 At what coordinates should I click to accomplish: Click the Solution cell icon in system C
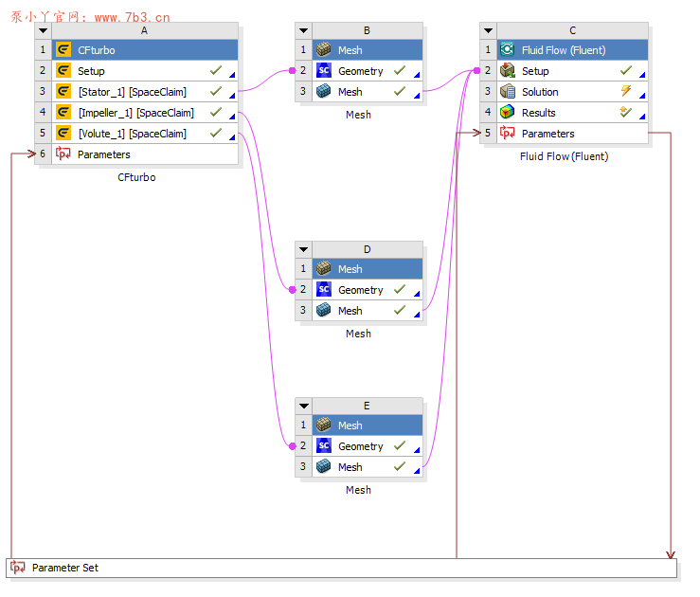(508, 92)
